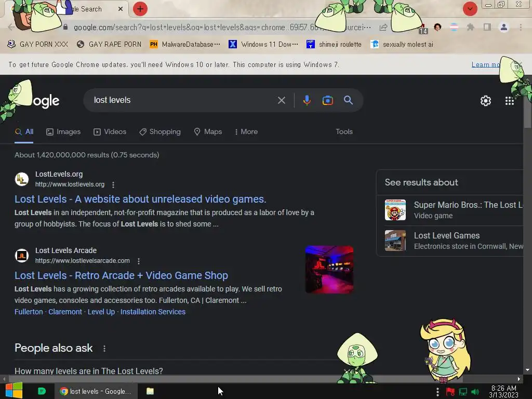Screen dimensions: 532x399
Task: Open the options dots beside lostlevels.org URL
Action: coord(113,184)
